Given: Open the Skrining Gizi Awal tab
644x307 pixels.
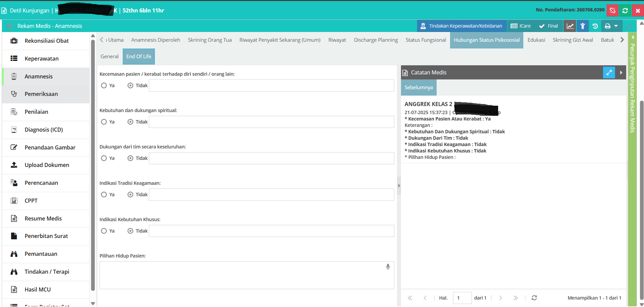Looking at the screenshot, I should tap(573, 40).
